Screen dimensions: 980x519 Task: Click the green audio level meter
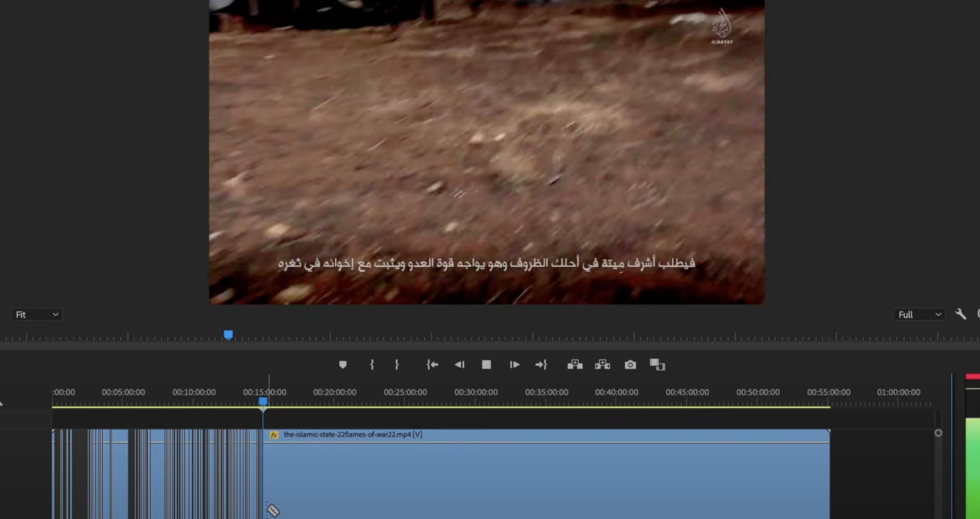[973, 468]
